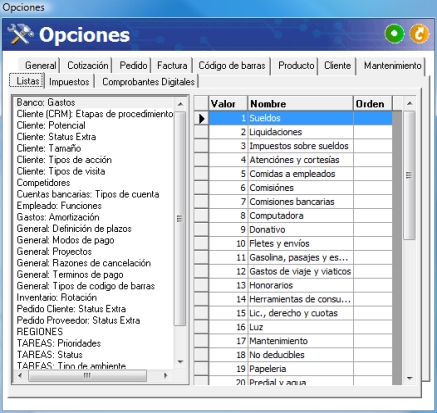
Task: Click the Orden cell for Liquidaciones row
Action: 373,132
